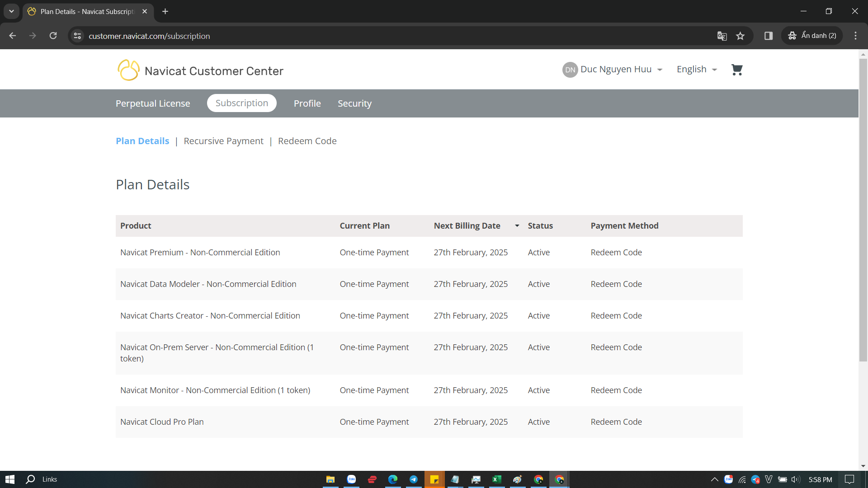Open the tab search dropdown in Chrome
868x488 pixels.
[x=11, y=11]
